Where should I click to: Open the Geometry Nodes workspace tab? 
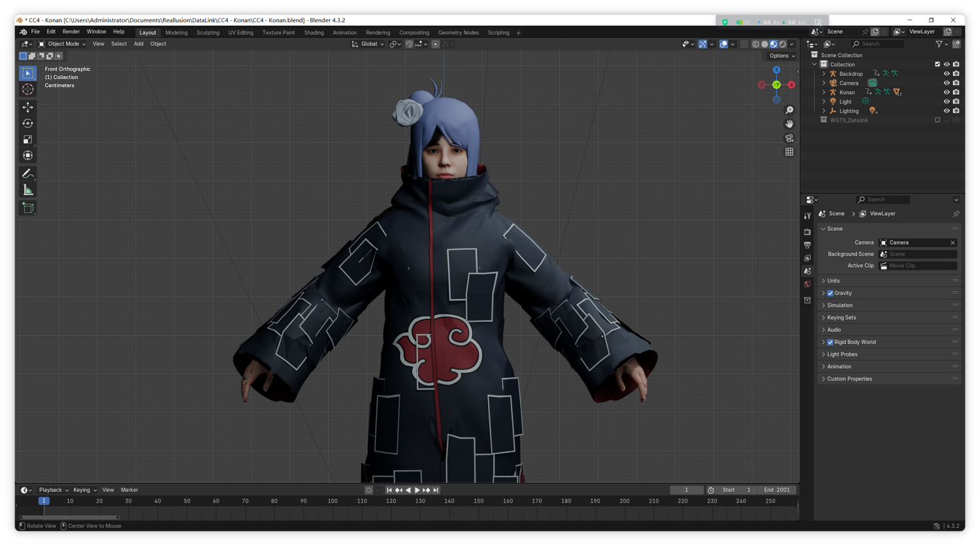point(458,33)
